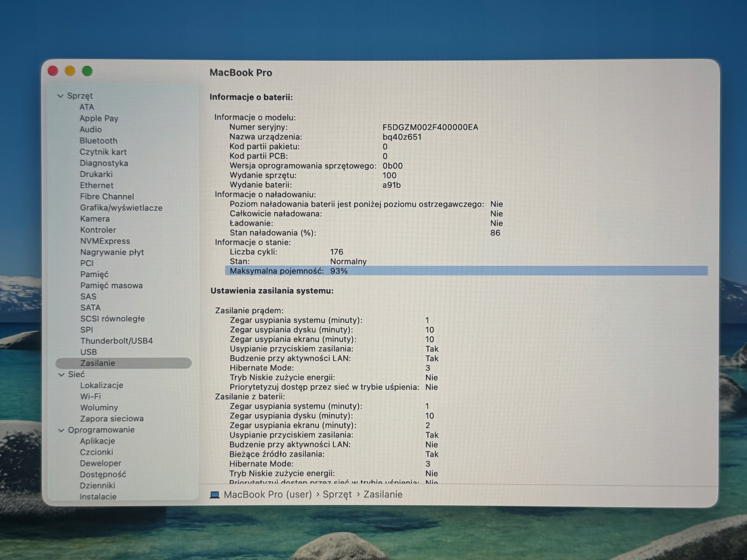Screen dimensions: 747x560
Task: Click the "Informacje o naładowaniu:" subheading
Action: point(266,195)
